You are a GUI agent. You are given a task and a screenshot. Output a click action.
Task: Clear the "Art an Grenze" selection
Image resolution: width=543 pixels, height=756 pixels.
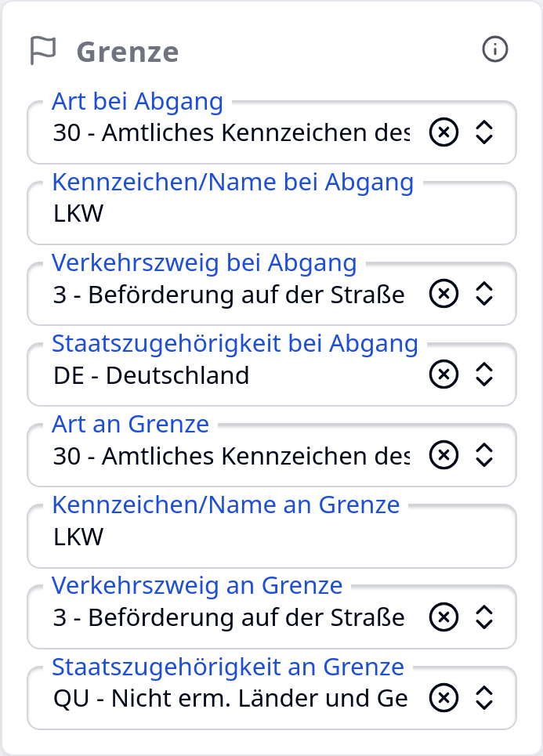443,455
